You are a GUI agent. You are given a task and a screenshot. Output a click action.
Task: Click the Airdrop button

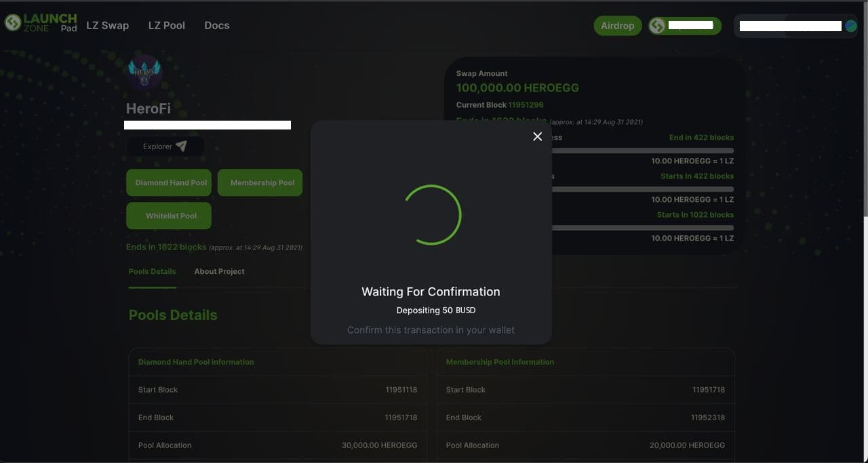click(x=618, y=26)
